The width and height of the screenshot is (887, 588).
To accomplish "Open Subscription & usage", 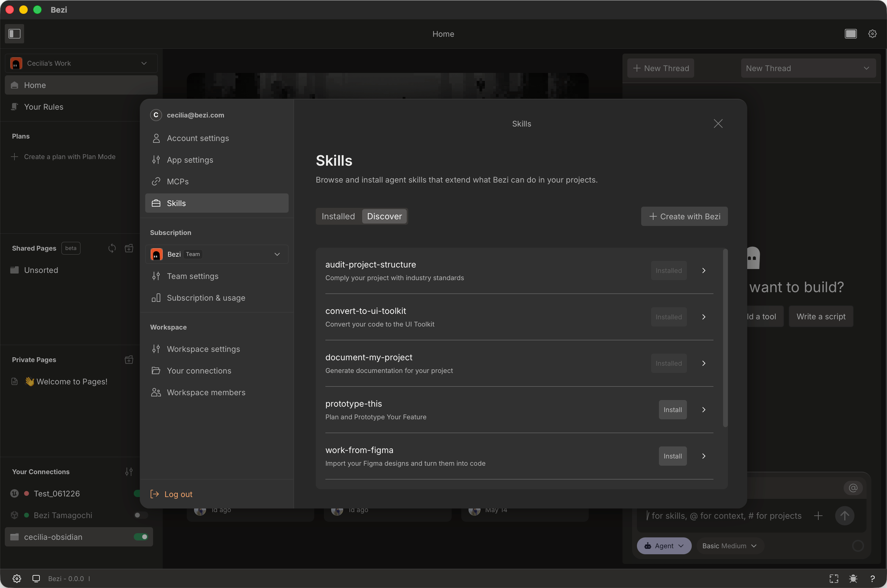I will [x=217, y=298].
